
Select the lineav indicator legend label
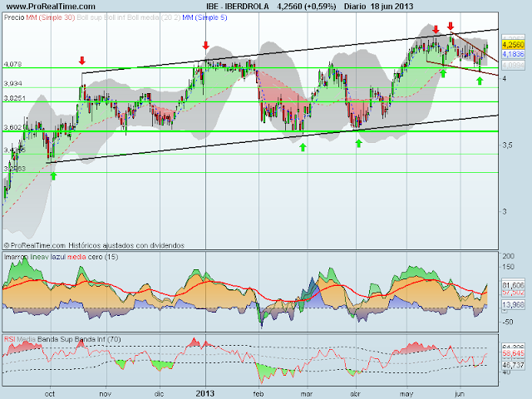[40, 257]
